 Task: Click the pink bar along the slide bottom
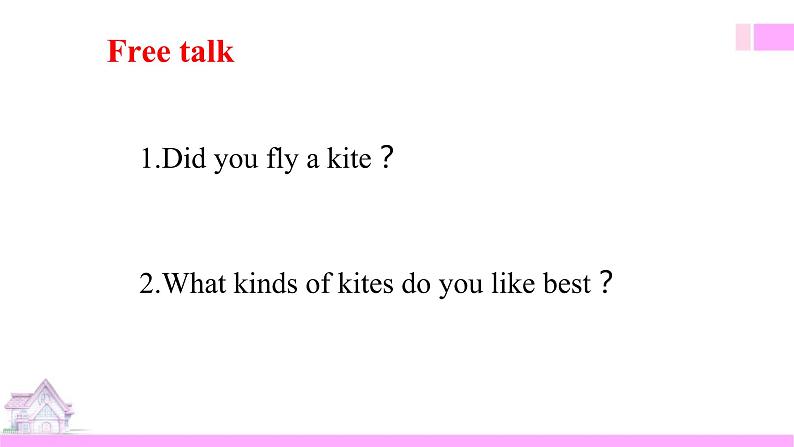[397, 440]
